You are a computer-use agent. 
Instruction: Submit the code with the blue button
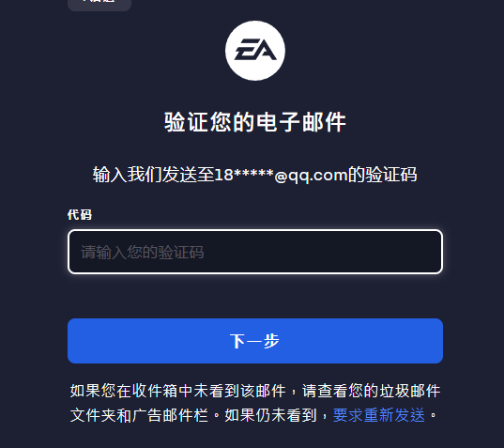255,341
